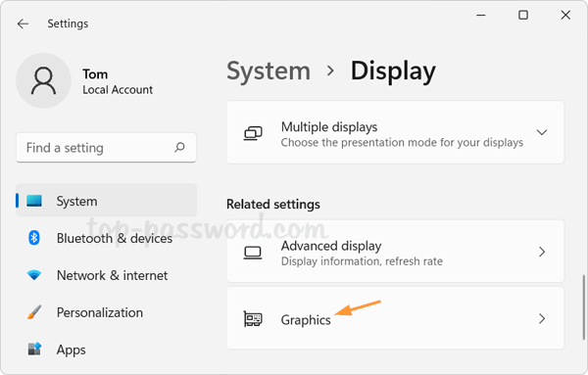Open the Graphics settings entry
The image size is (588, 375).
396,318
